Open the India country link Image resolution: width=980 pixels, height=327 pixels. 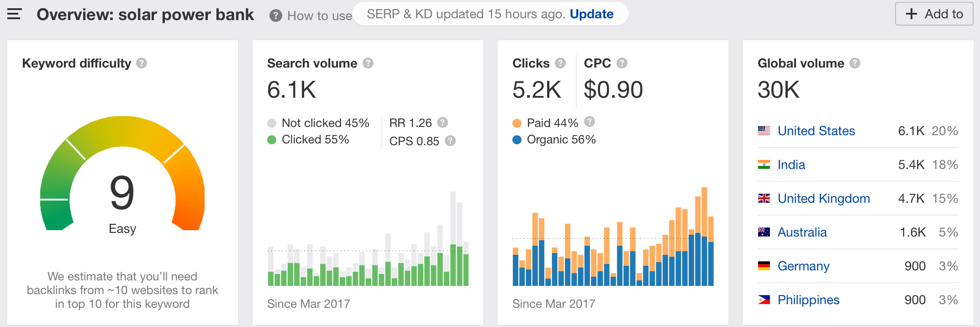click(x=791, y=165)
